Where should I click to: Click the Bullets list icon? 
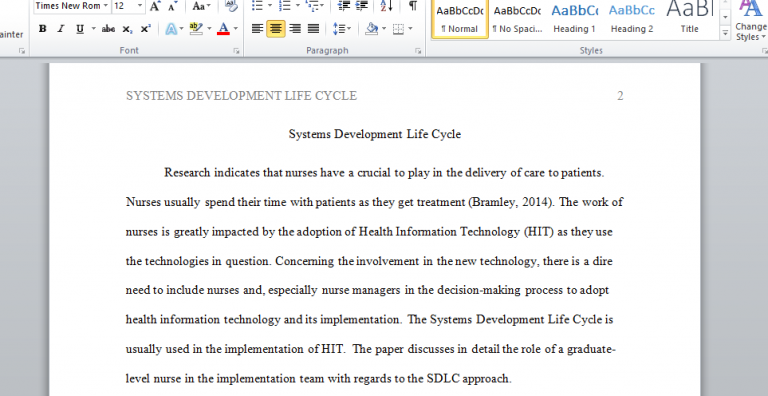point(258,6)
